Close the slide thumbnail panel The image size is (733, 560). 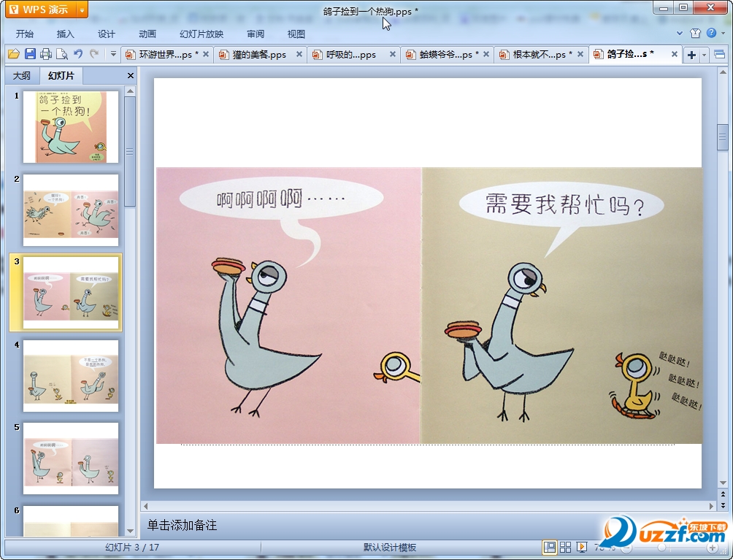(x=131, y=75)
